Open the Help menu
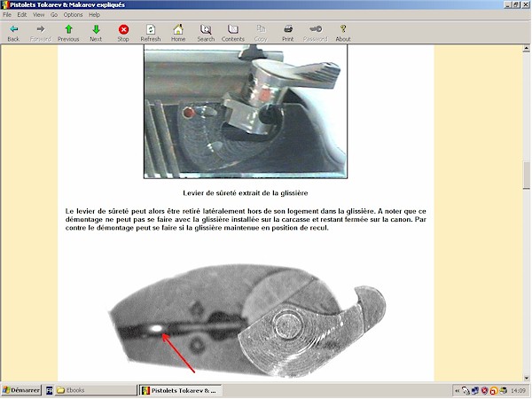The height and width of the screenshot is (399, 532). pyautogui.click(x=94, y=14)
